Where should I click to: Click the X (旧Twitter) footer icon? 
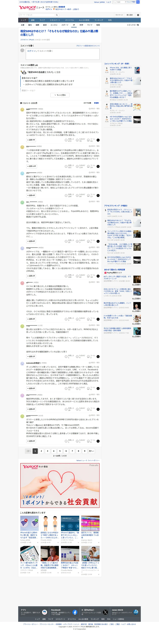105,612
